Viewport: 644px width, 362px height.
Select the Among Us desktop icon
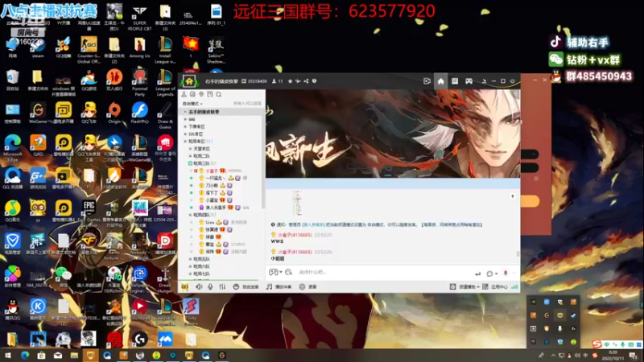(139, 47)
